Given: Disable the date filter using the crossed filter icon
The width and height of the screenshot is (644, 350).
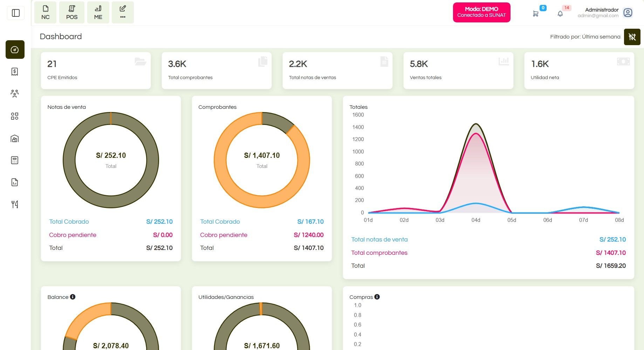Looking at the screenshot, I should 632,36.
